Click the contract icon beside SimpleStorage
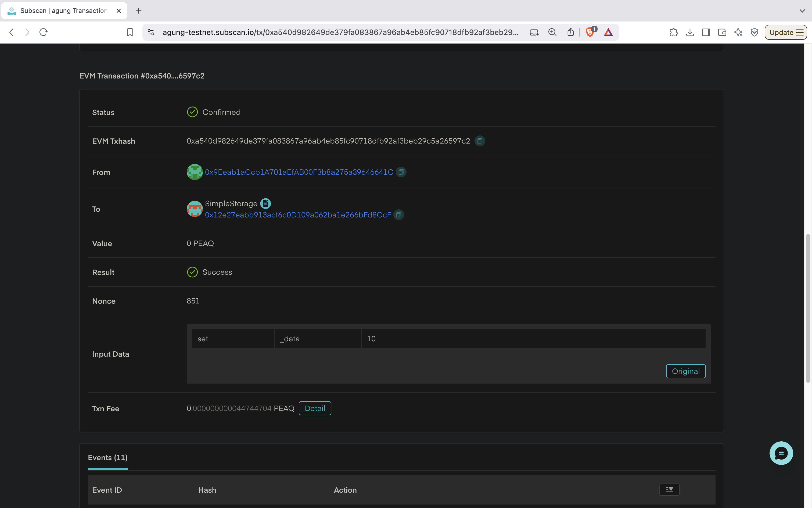The image size is (812, 508). (265, 203)
